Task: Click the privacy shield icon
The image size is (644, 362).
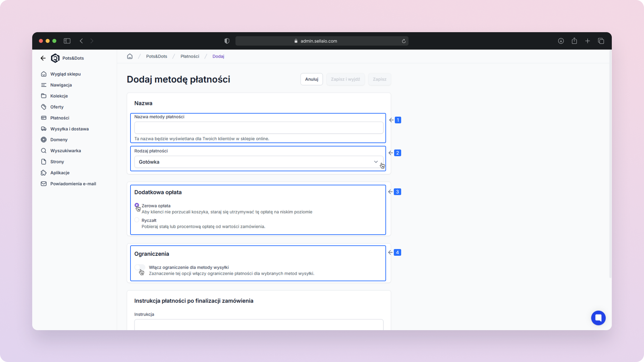Action: [x=227, y=41]
